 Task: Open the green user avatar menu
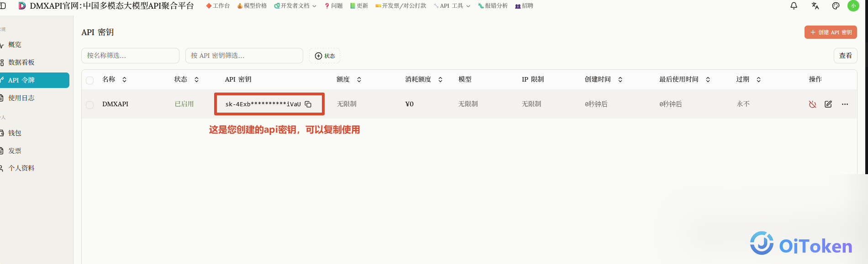[853, 6]
